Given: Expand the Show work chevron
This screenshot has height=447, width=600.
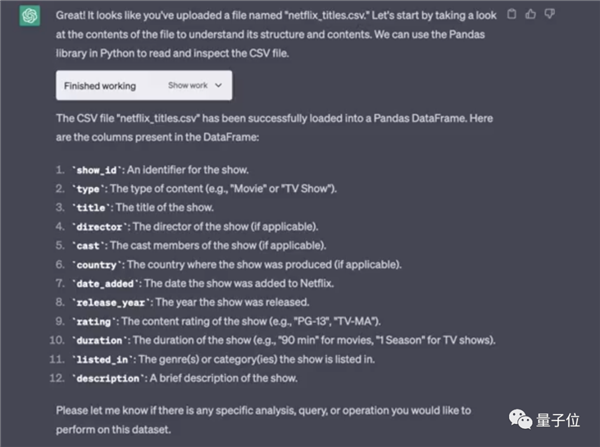Looking at the screenshot, I should pos(218,85).
